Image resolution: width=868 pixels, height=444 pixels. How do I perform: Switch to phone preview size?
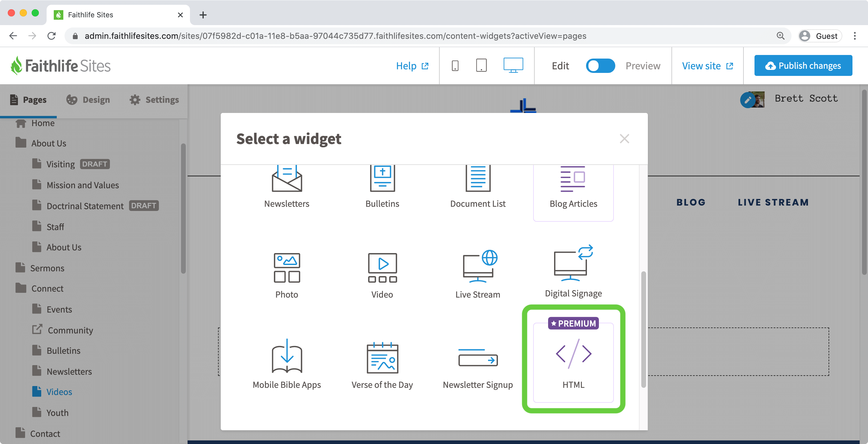[x=455, y=65]
